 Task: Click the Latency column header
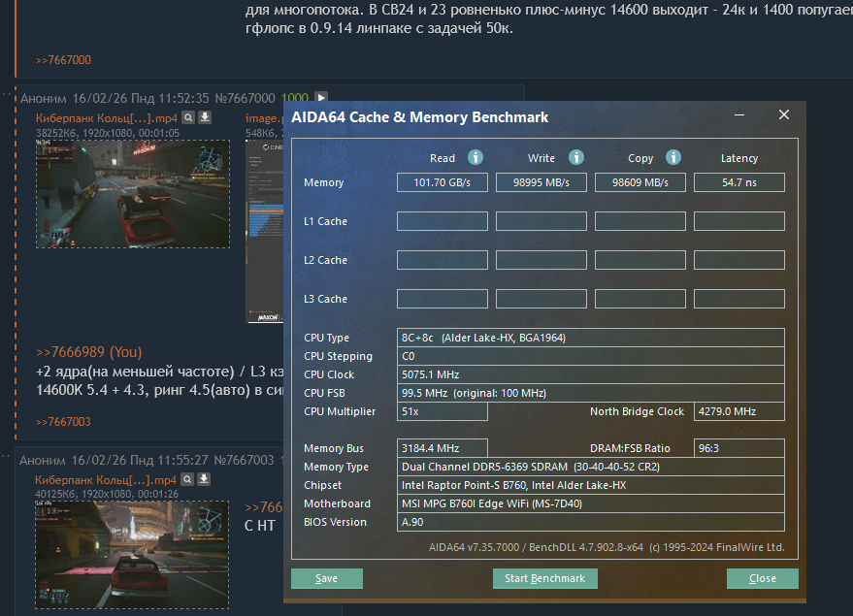739,158
